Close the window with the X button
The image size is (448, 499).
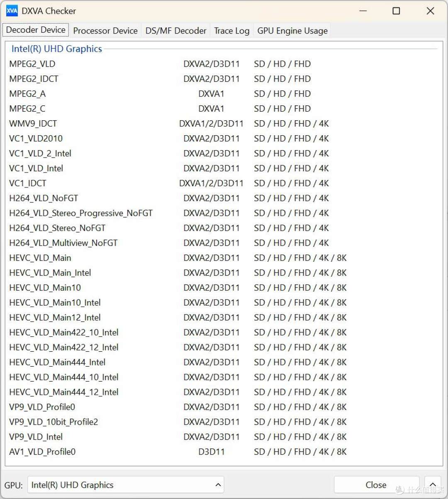[430, 11]
